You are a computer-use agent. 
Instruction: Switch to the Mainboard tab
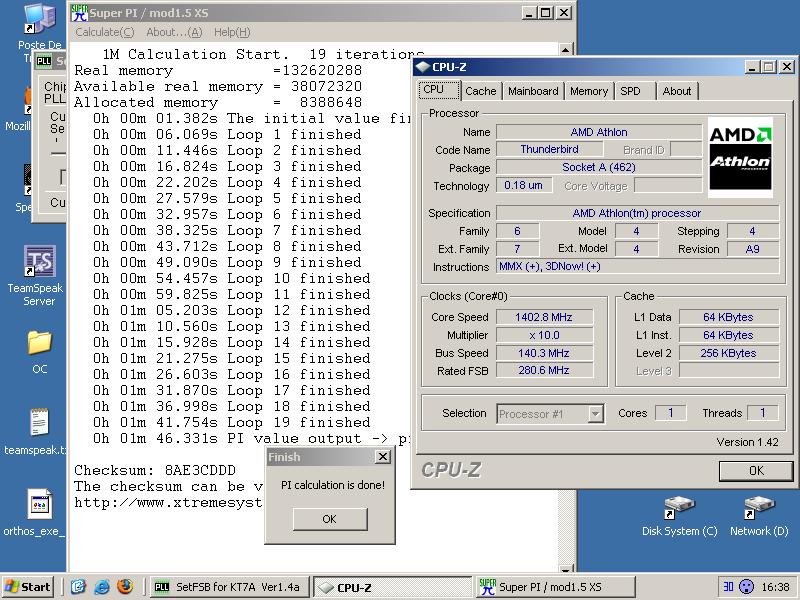click(533, 91)
